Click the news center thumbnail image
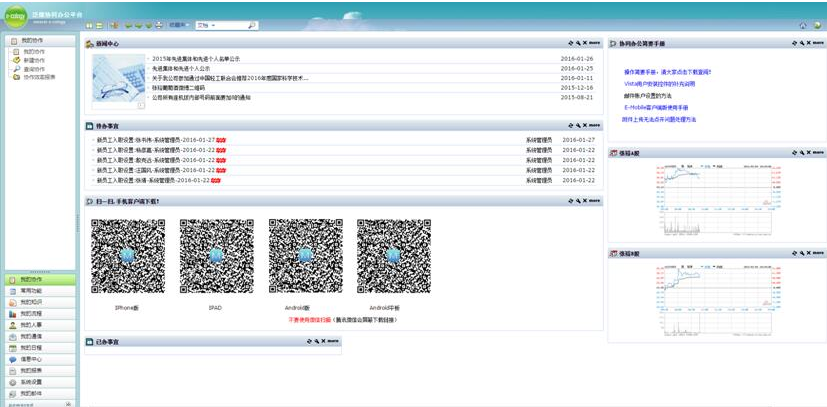Viewport: 827px width, 407px height. coord(118,78)
